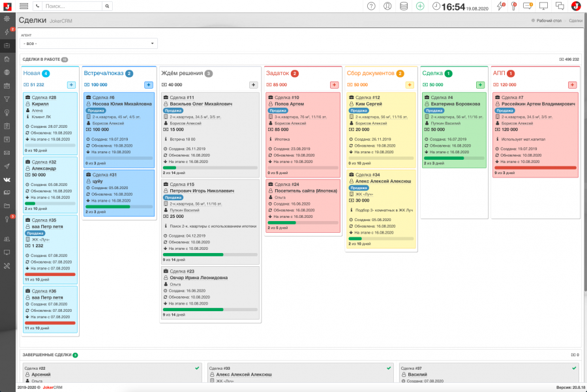Image resolution: width=587 pixels, height=392 pixels.
Task: Open the globe icon in left sidebar
Action: [7, 72]
